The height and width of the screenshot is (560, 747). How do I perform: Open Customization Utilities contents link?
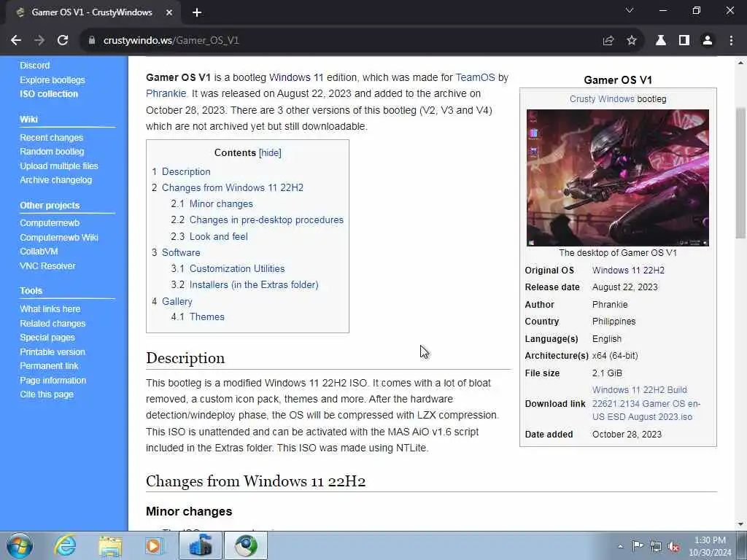click(237, 268)
